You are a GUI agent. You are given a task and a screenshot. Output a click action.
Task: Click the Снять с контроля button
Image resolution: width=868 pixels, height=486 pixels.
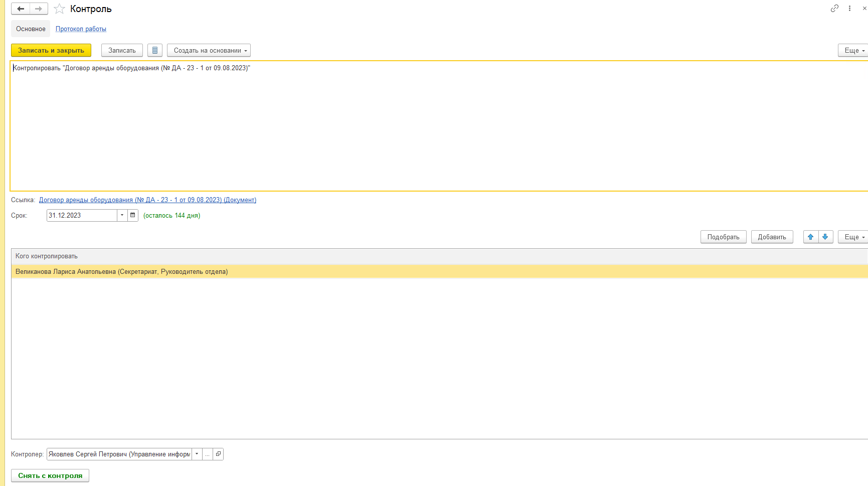(50, 476)
